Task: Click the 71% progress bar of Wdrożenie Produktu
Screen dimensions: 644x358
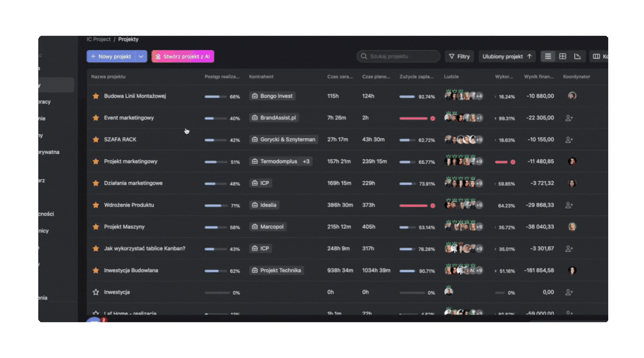Action: click(x=216, y=205)
